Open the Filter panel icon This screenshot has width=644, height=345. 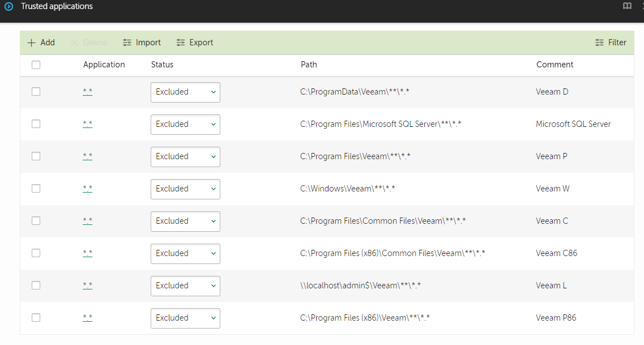tap(600, 42)
